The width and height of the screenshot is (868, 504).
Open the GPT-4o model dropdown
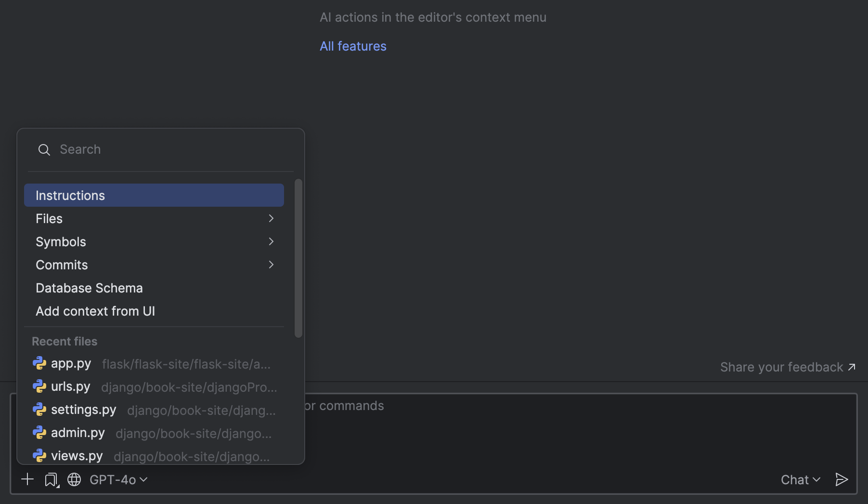coord(118,480)
